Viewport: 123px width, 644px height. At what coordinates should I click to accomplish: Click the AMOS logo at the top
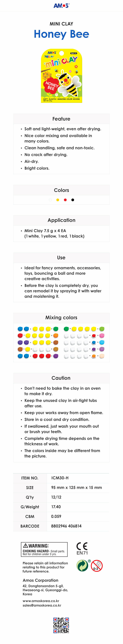[61, 6]
